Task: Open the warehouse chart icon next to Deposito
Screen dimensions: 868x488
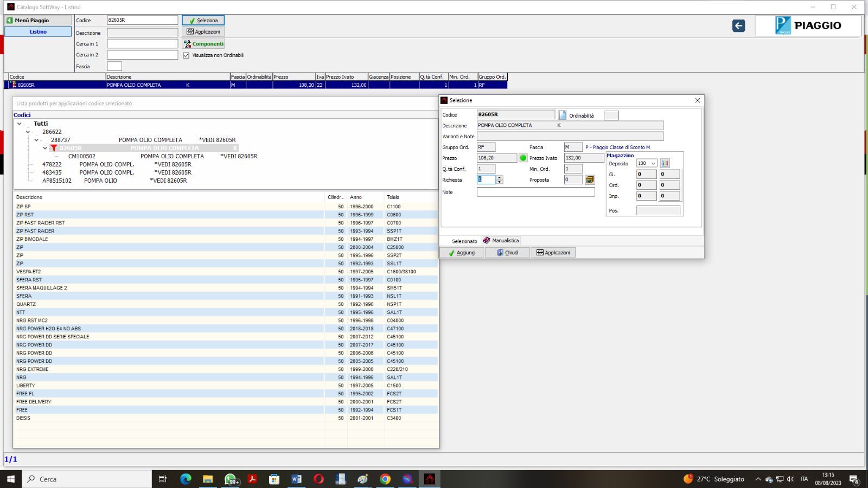Action: (665, 163)
